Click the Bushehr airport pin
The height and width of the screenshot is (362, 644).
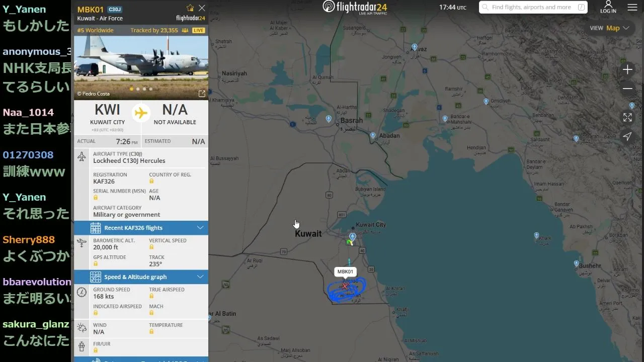pos(577,263)
